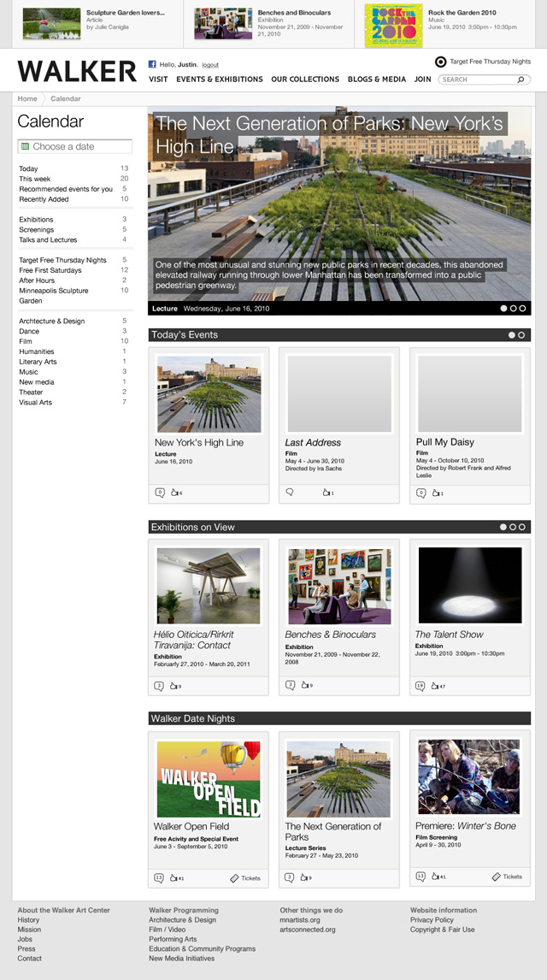Open the BLOGS & MEDIA menu
This screenshot has height=980, width=547.
click(377, 80)
